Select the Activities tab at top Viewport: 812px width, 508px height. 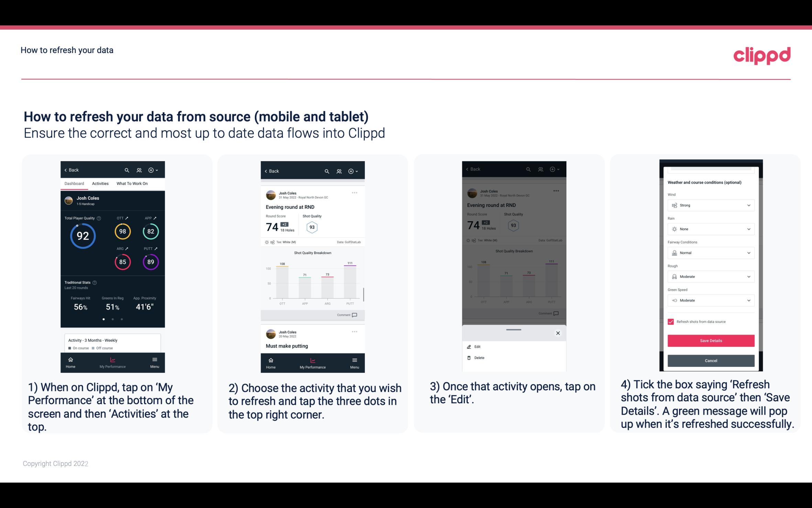tap(100, 183)
